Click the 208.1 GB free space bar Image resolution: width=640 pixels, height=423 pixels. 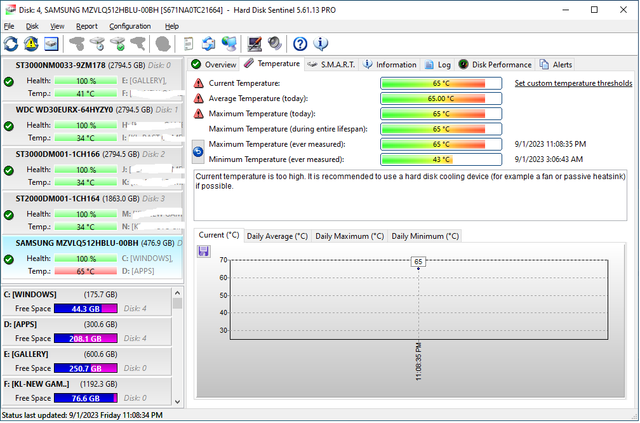tap(86, 338)
